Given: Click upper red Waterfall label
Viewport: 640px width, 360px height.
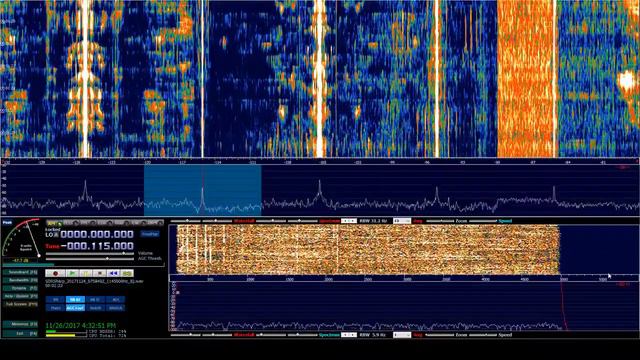Looking at the screenshot, I should point(244,221).
